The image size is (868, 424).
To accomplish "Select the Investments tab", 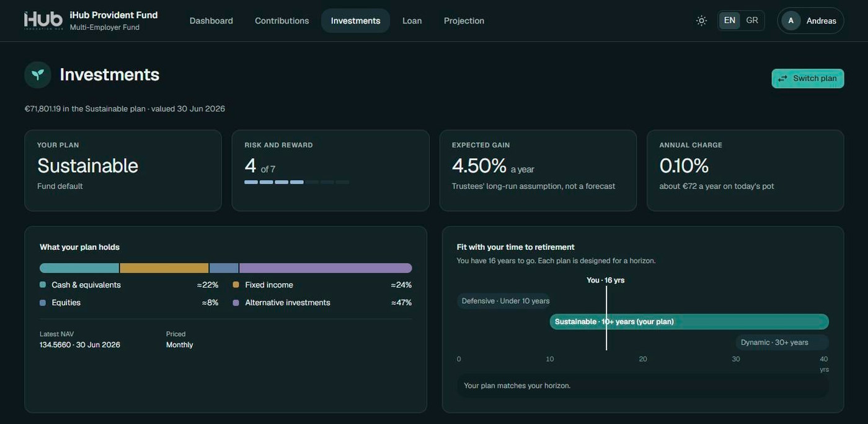I will (x=355, y=20).
